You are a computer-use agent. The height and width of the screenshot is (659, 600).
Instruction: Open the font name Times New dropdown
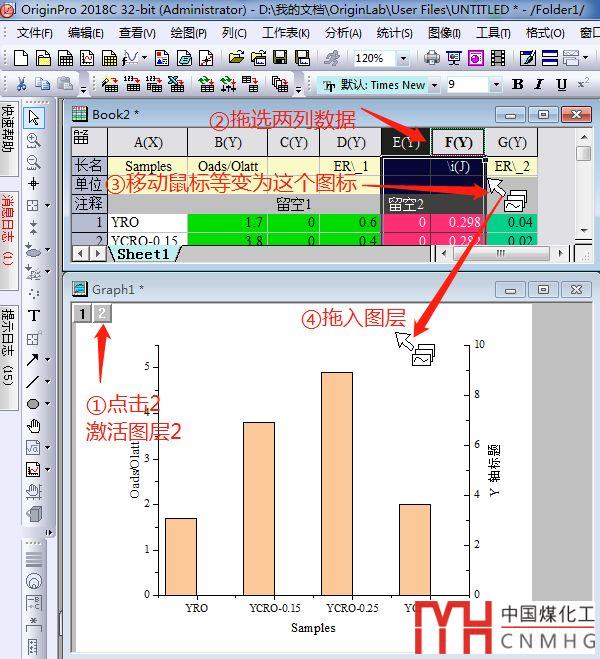tap(434, 85)
